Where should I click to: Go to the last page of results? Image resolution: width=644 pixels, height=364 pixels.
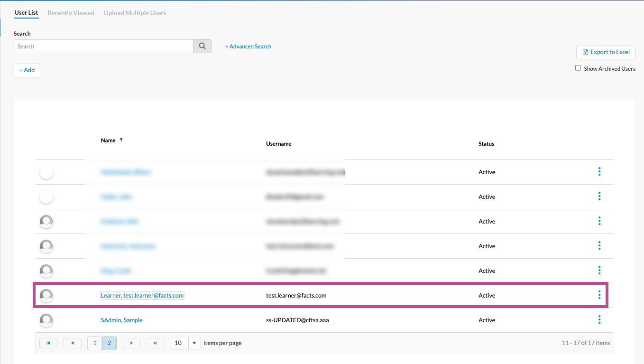pyautogui.click(x=156, y=343)
